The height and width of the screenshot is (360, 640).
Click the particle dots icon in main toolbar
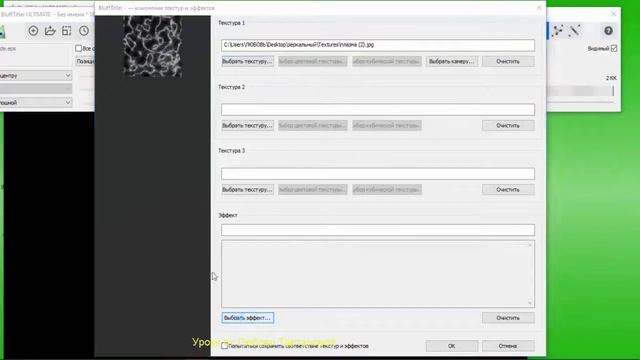pyautogui.click(x=558, y=31)
